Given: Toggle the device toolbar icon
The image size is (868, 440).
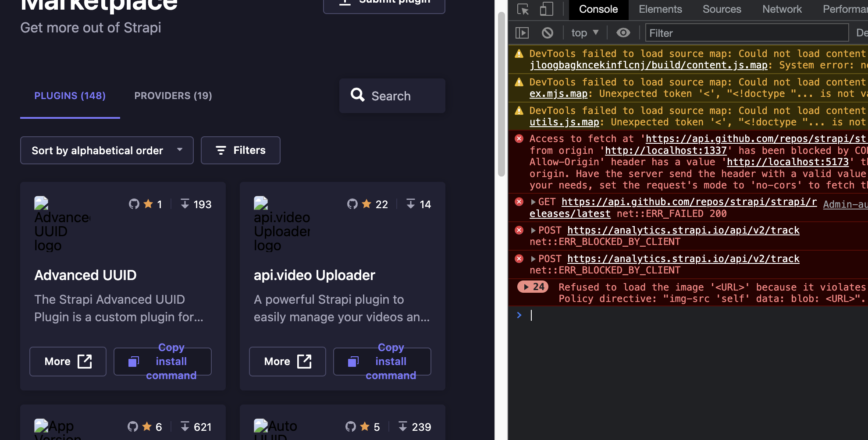Looking at the screenshot, I should point(546,9).
